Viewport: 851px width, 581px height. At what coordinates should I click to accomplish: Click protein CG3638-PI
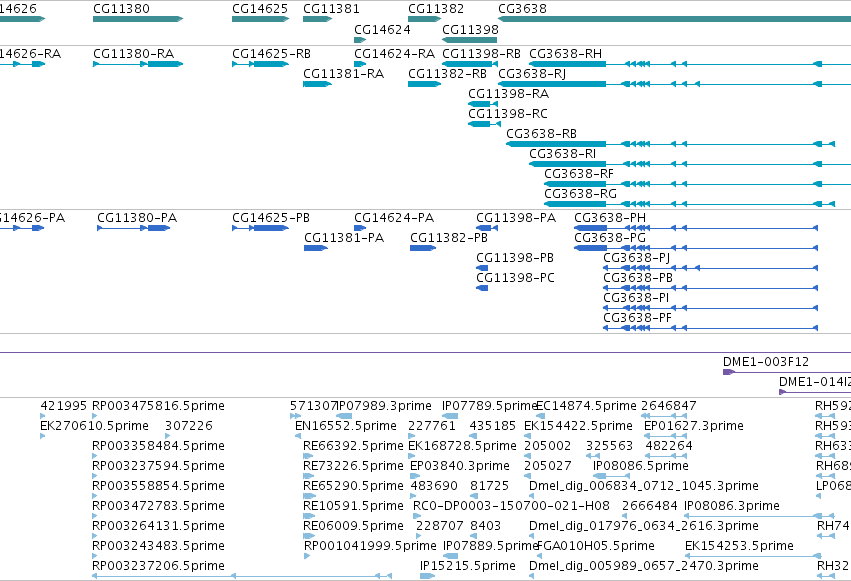(x=636, y=298)
